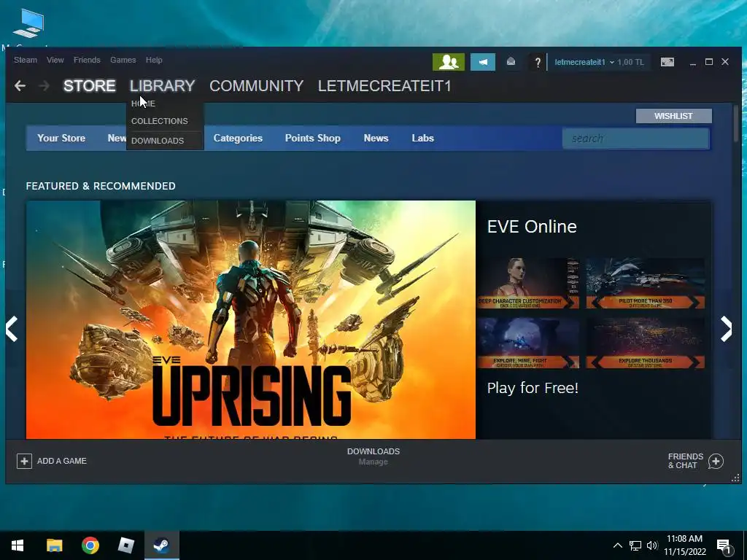This screenshot has width=747, height=560.
Task: Click the computer icon on the desktop
Action: click(x=28, y=24)
